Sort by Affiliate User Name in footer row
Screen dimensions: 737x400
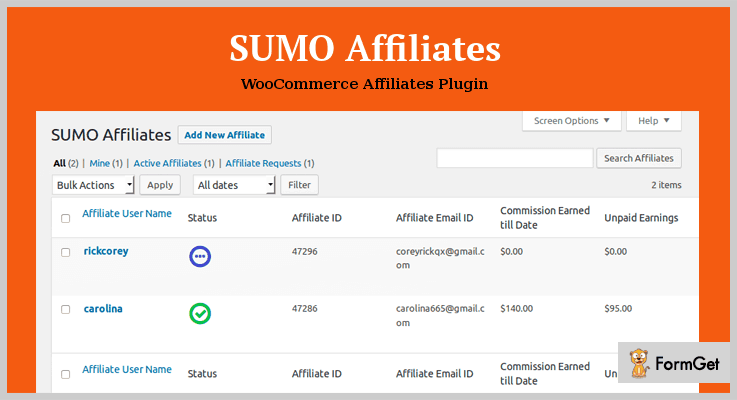coord(127,369)
